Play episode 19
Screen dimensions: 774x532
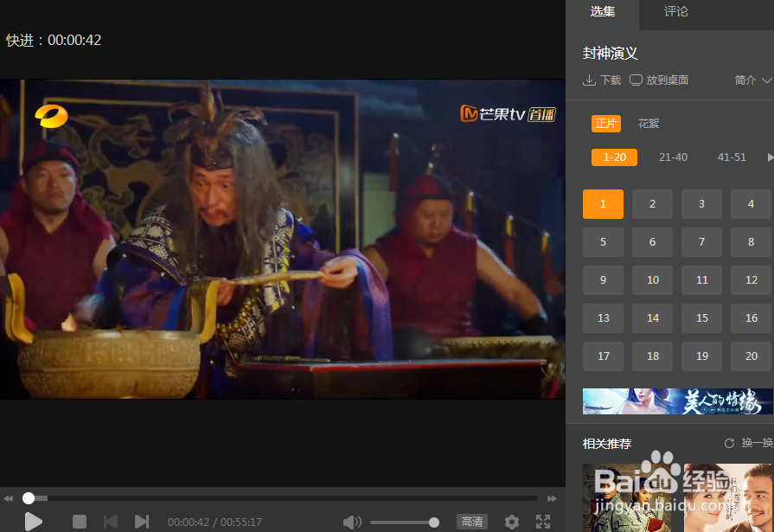[x=701, y=356]
